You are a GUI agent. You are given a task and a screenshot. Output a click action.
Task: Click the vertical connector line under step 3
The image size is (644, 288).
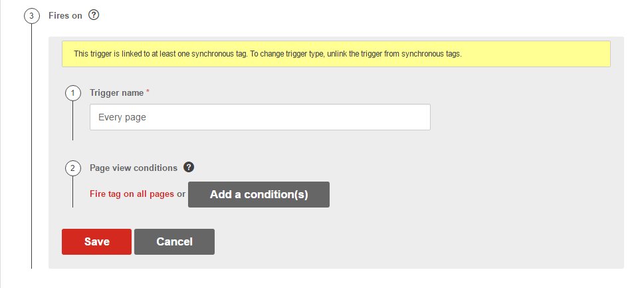point(32,146)
